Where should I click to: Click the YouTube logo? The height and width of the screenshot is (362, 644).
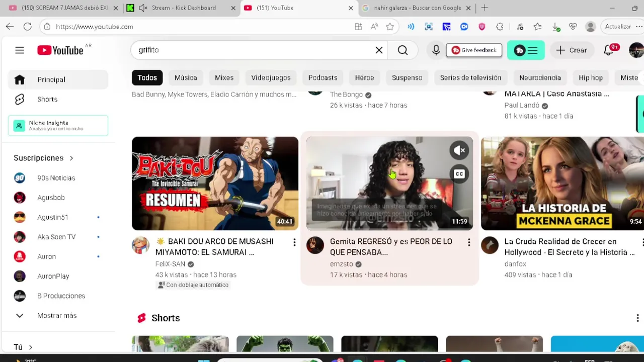[60, 50]
